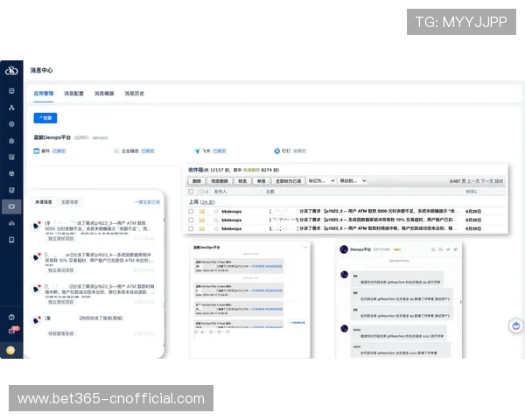Open the 移动到... dropdown

[353, 181]
